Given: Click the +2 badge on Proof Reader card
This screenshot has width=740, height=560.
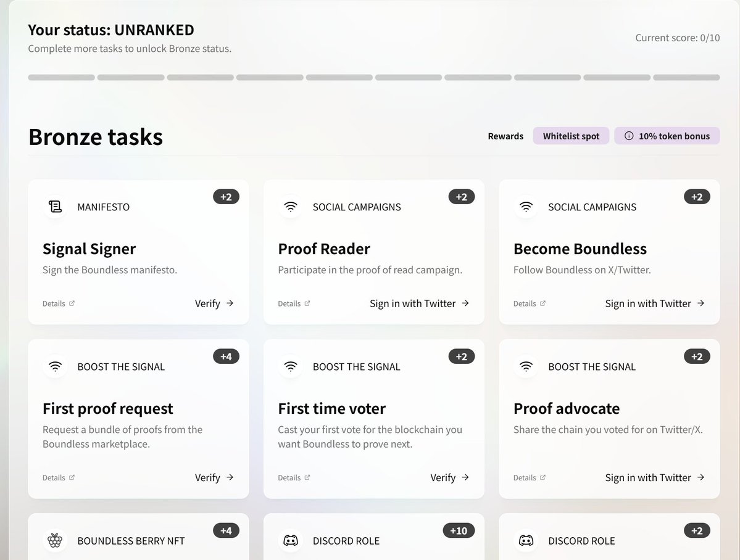Looking at the screenshot, I should click(462, 197).
